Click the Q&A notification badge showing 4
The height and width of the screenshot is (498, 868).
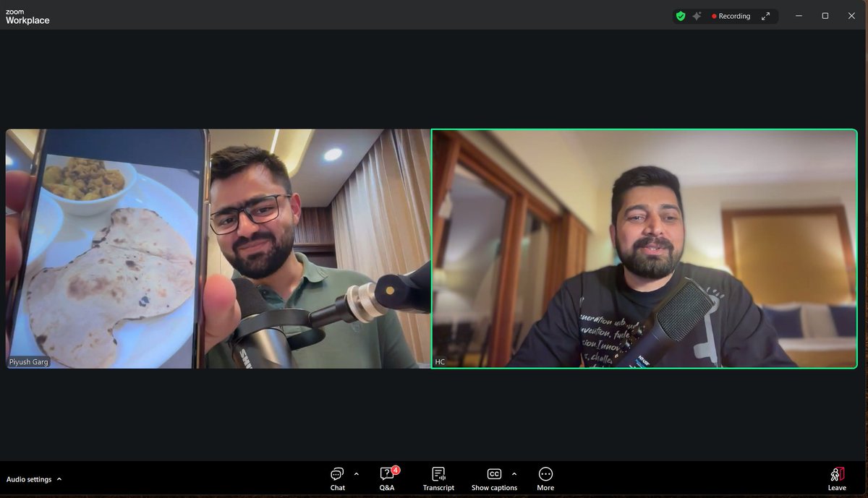396,470
